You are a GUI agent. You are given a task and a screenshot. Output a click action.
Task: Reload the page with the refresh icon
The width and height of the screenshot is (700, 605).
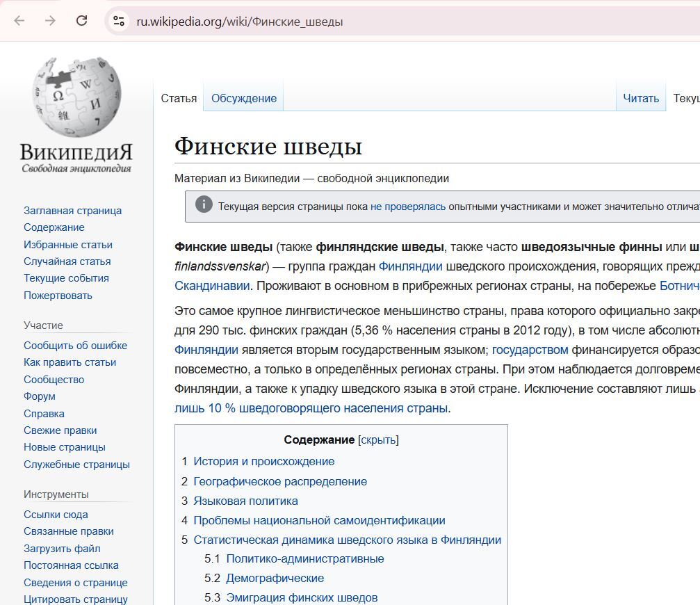81,21
